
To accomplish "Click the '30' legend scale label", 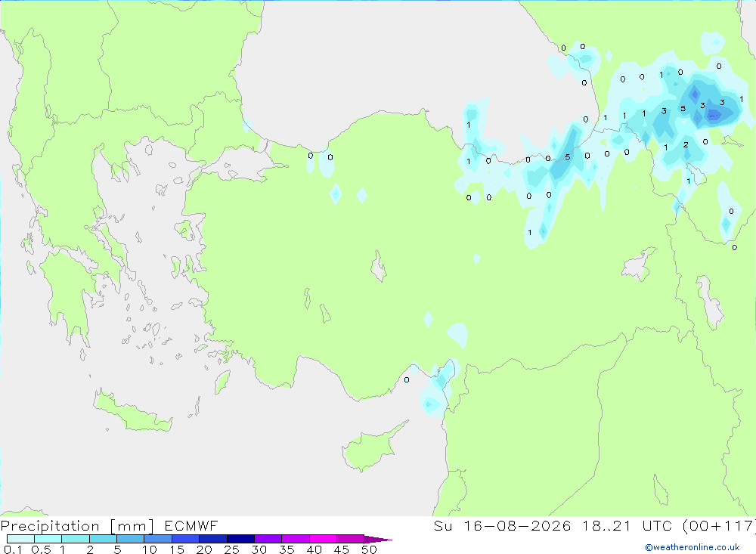I will [x=259, y=549].
